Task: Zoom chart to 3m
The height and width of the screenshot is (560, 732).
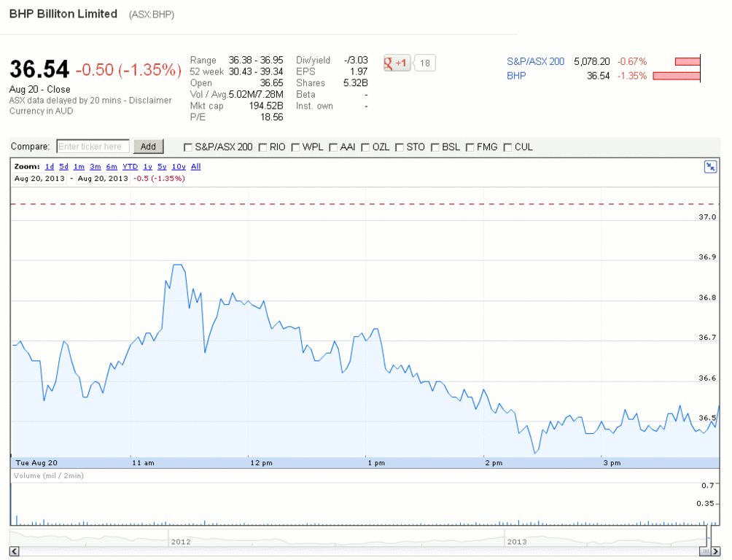Action: point(96,167)
